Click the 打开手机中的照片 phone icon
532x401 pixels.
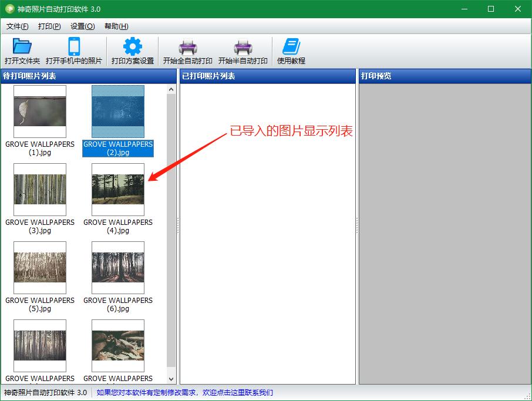[x=74, y=47]
